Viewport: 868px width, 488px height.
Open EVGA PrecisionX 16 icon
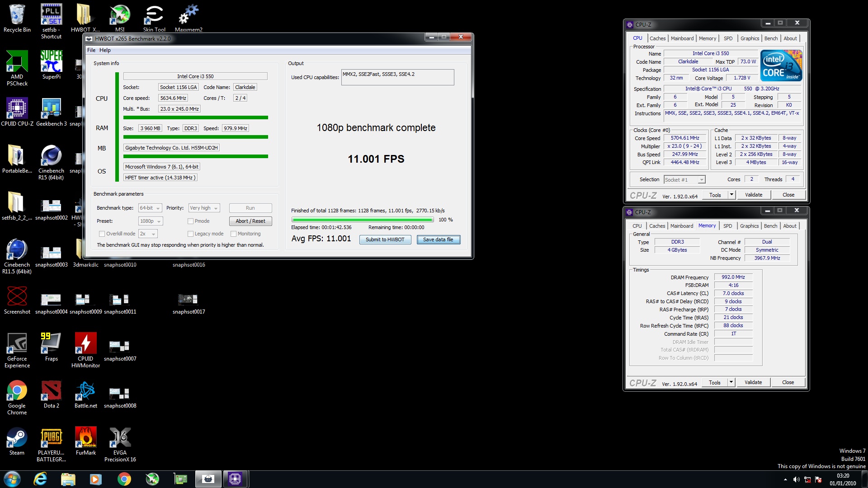tap(120, 444)
